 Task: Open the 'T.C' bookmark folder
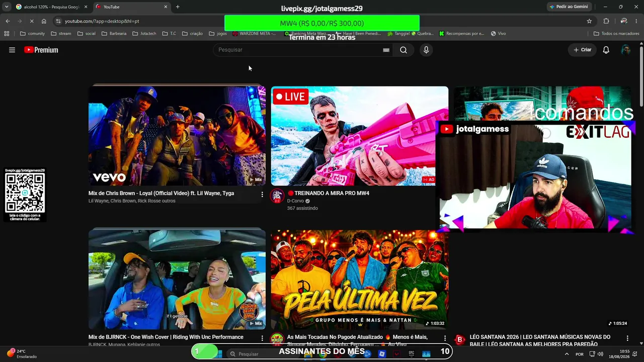point(169,34)
